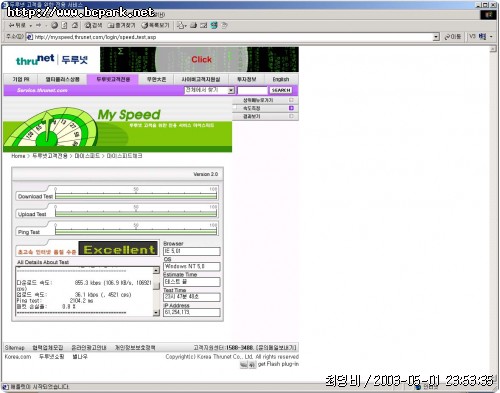Click the 두루넷쇼핑 footer link
This screenshot has height=393, width=500.
pyautogui.click(x=52, y=357)
